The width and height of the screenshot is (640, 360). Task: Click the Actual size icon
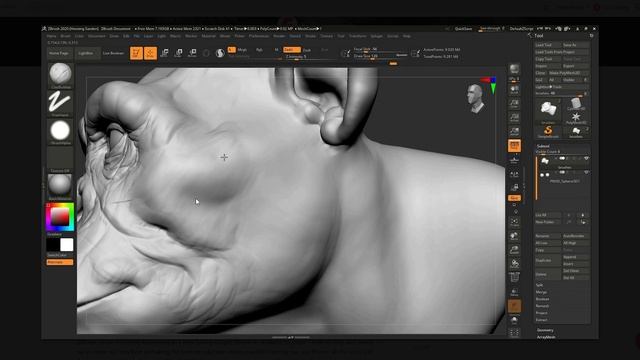(514, 118)
